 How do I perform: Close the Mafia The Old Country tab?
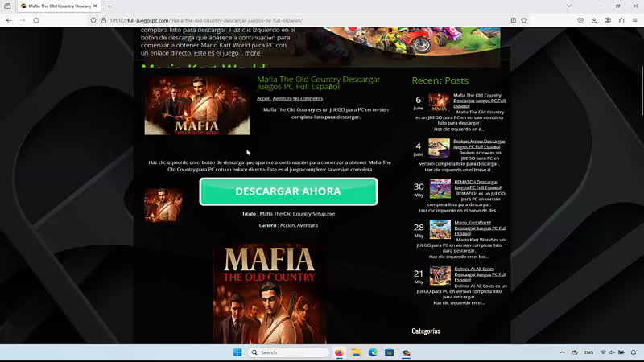tap(95, 6)
